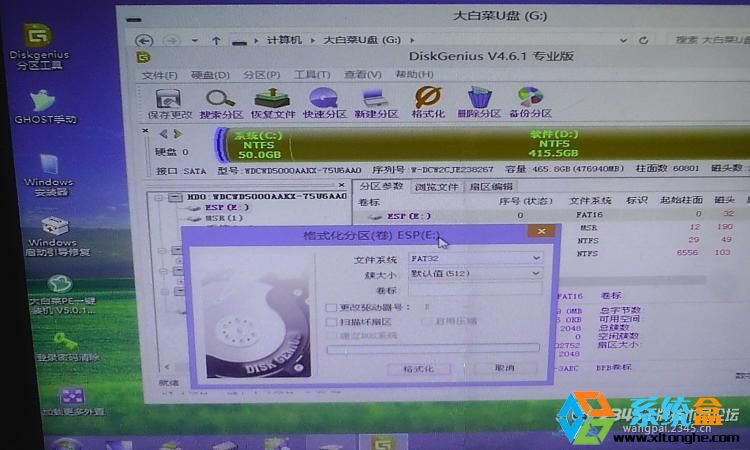
Task: Switch to 扇区编辑 tab
Action: coord(491,187)
